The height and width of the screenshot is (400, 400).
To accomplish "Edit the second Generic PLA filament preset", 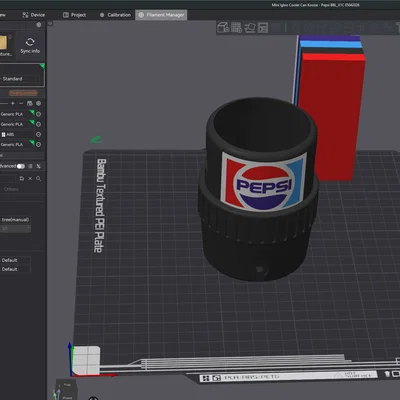I will 39,124.
